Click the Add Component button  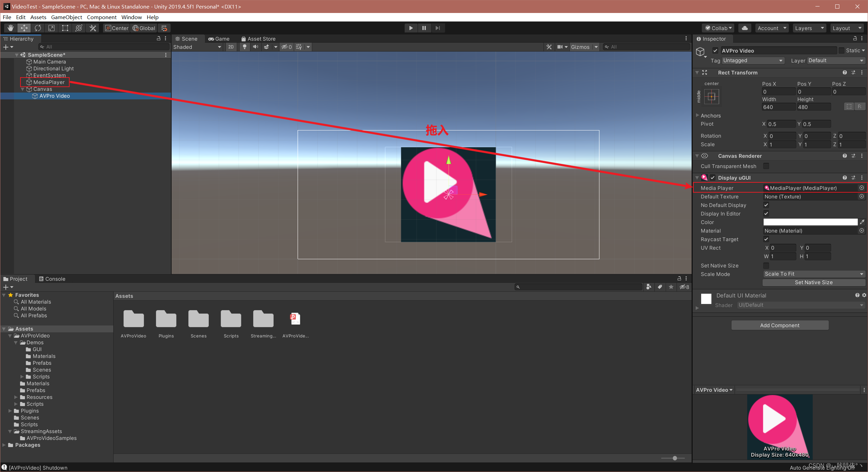click(x=780, y=325)
